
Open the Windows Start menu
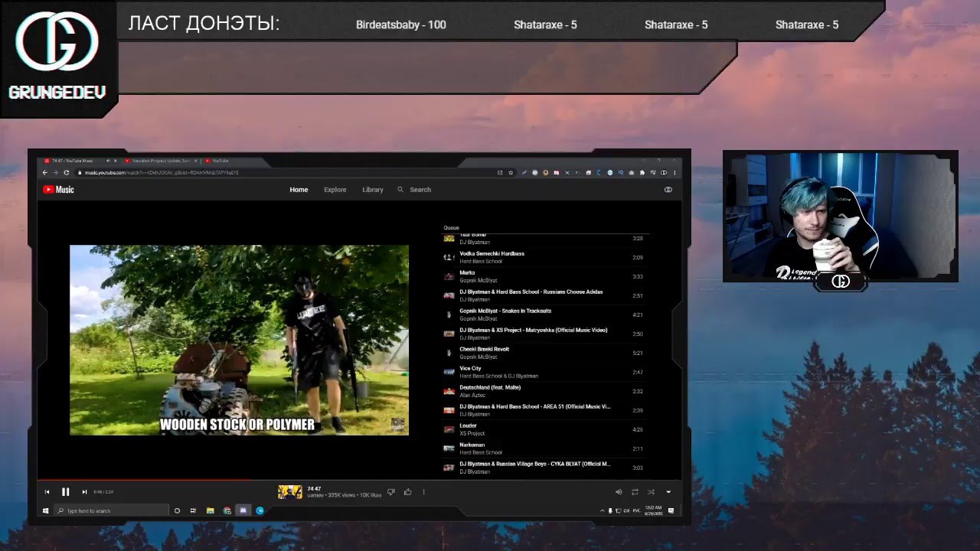click(46, 510)
